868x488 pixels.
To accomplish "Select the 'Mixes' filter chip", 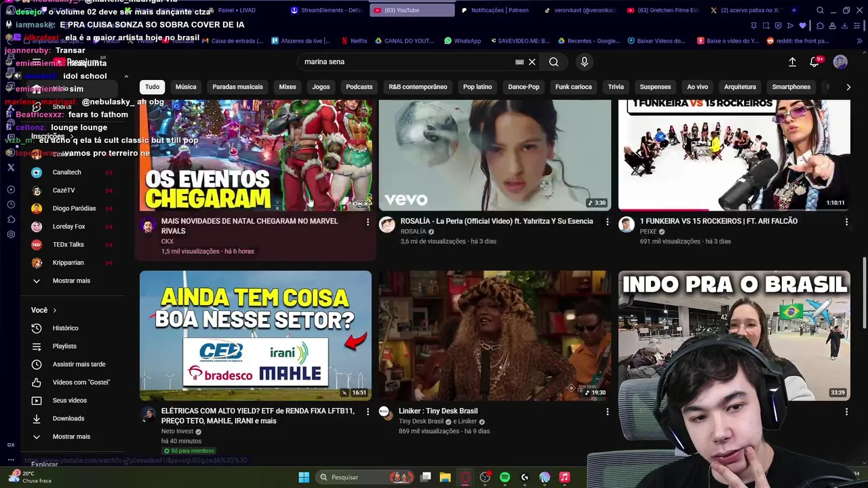I will point(288,87).
